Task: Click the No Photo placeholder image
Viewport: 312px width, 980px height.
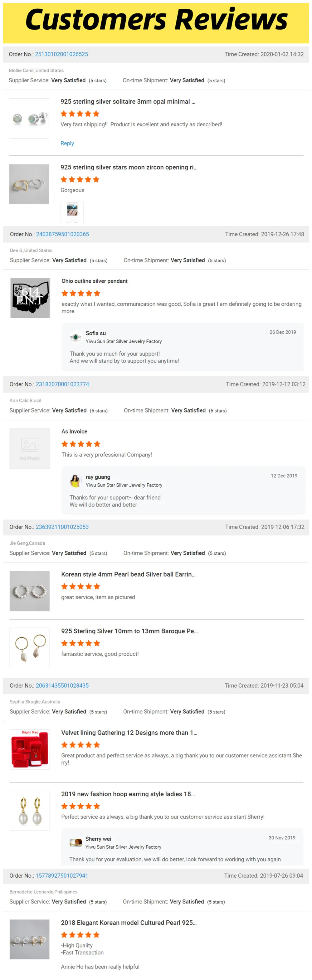Action: tap(30, 449)
